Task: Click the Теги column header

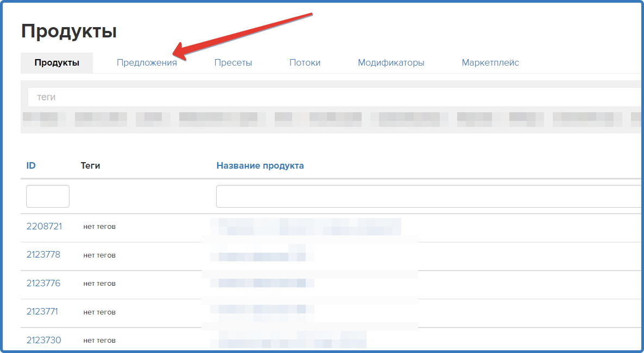Action: 90,165
